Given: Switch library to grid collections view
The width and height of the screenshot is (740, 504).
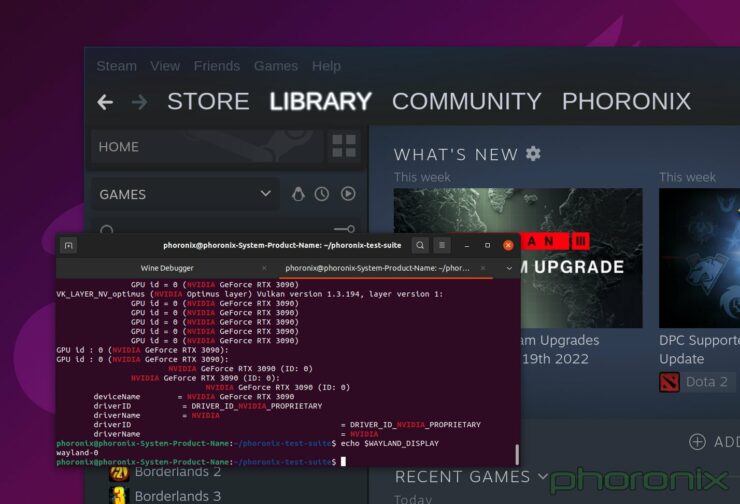Looking at the screenshot, I should [344, 146].
